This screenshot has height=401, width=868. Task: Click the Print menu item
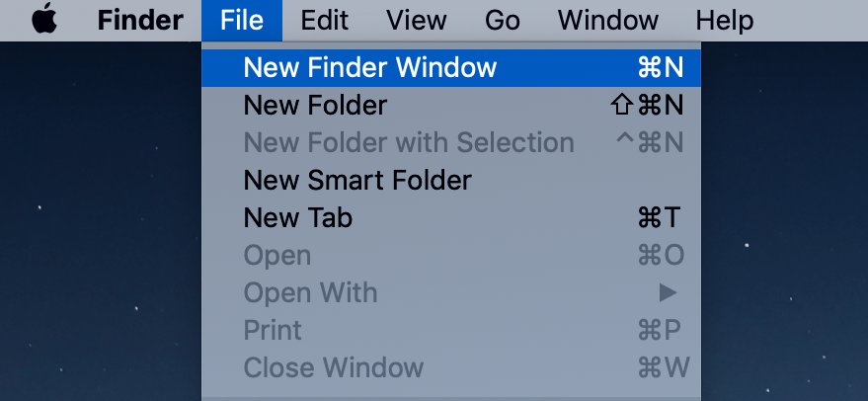[x=451, y=330]
